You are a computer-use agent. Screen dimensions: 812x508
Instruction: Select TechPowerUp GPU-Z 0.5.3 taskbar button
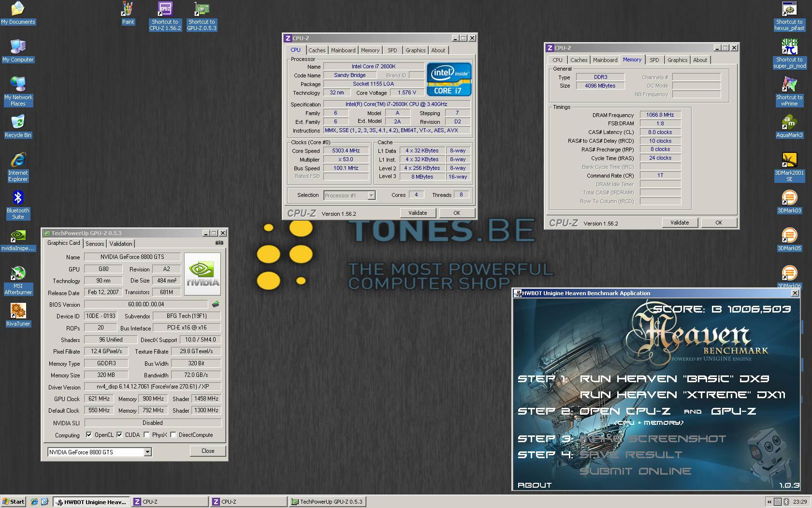coord(327,502)
